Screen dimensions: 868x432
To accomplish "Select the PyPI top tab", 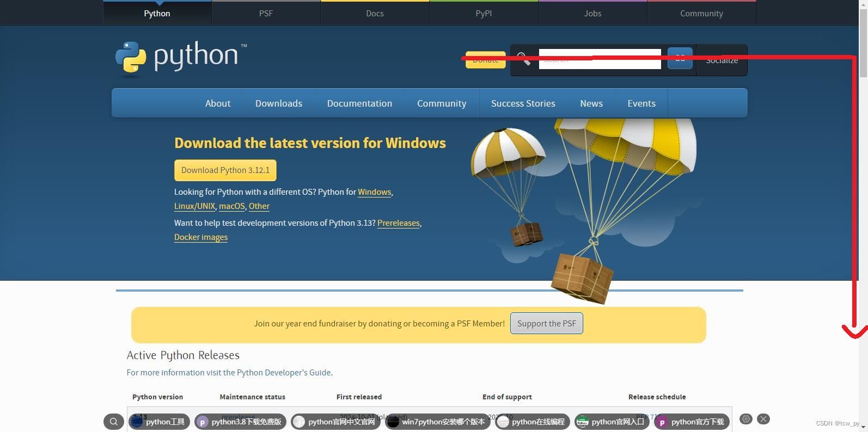I will pyautogui.click(x=484, y=13).
